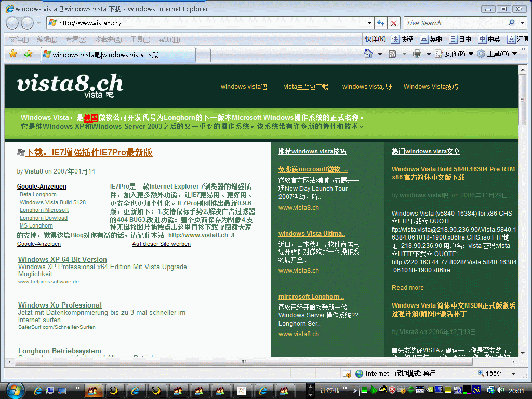Click the status bar security shield icon
The image size is (532, 399).
(347, 374)
